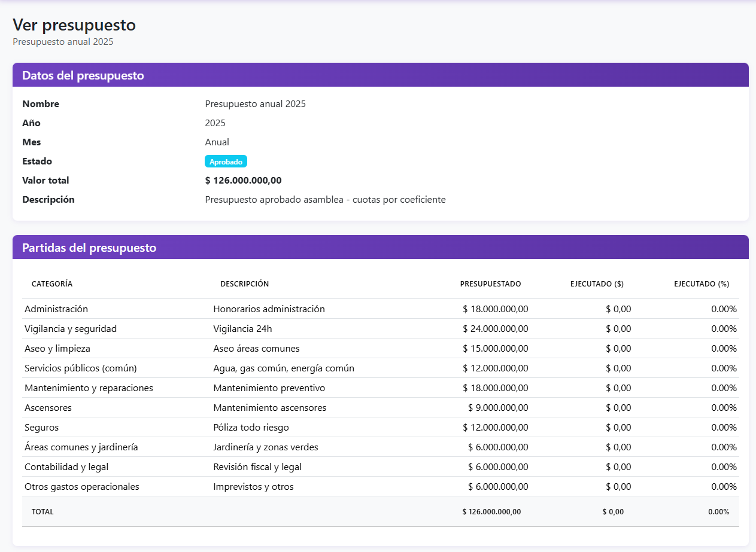Select the Administración category row
The height and width of the screenshot is (552, 756).
pos(381,309)
